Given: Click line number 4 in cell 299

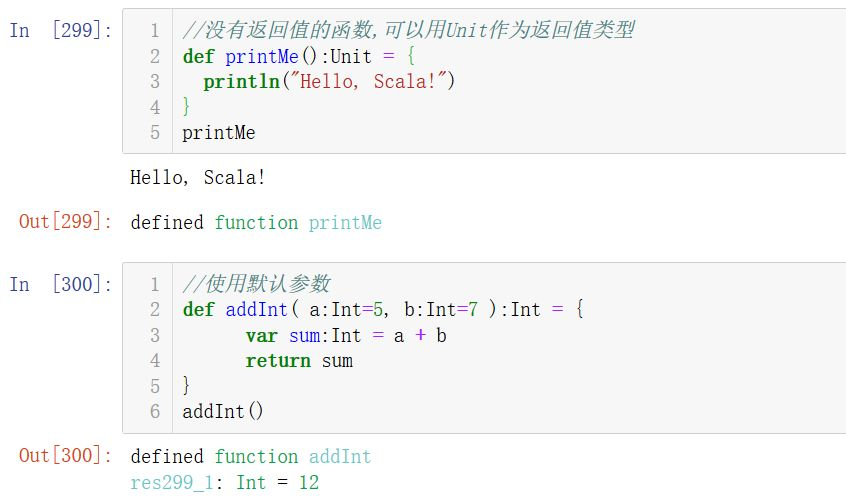Looking at the screenshot, I should [x=154, y=107].
